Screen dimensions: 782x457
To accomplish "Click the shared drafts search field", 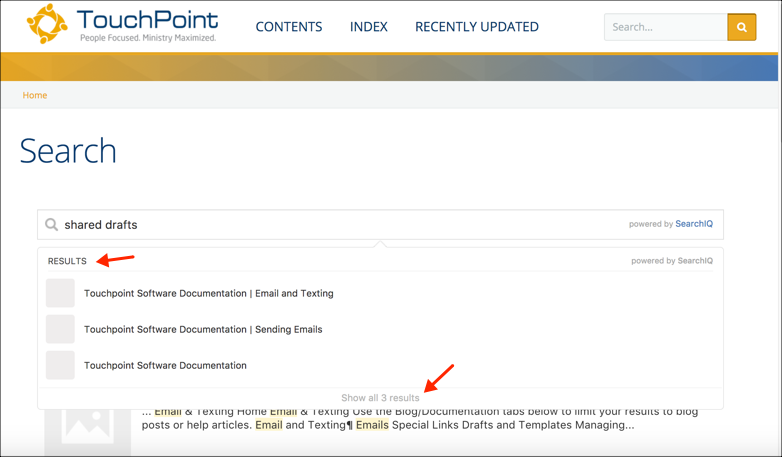I will point(381,225).
